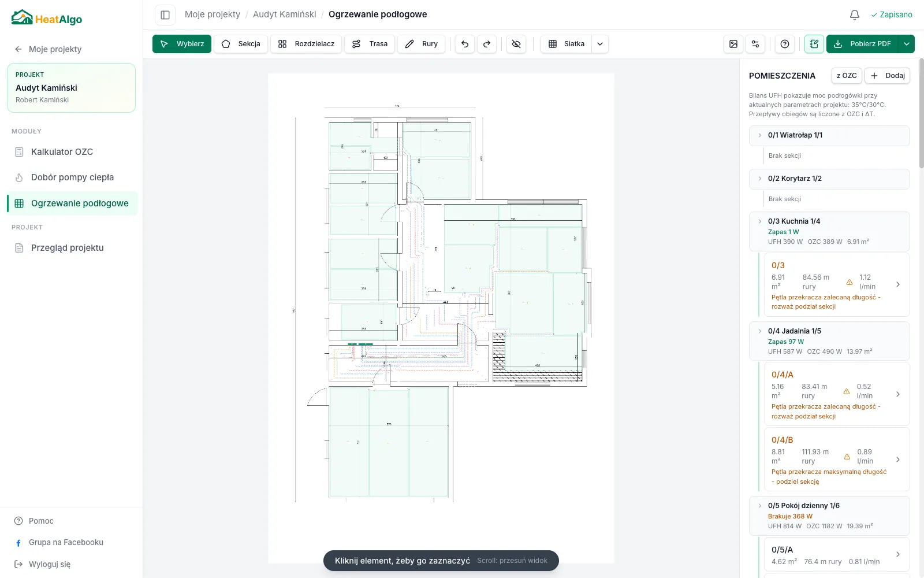Open Przegląd projektu page
The width and height of the screenshot is (924, 578).
point(72,248)
